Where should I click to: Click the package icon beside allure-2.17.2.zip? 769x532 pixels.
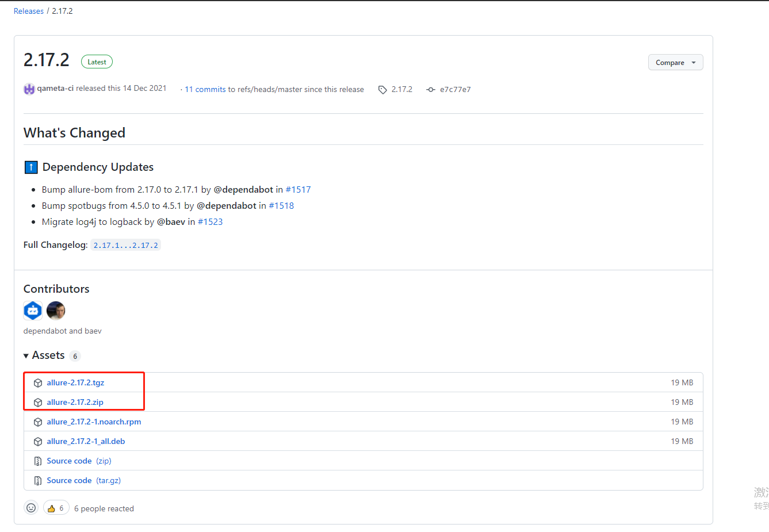click(38, 403)
